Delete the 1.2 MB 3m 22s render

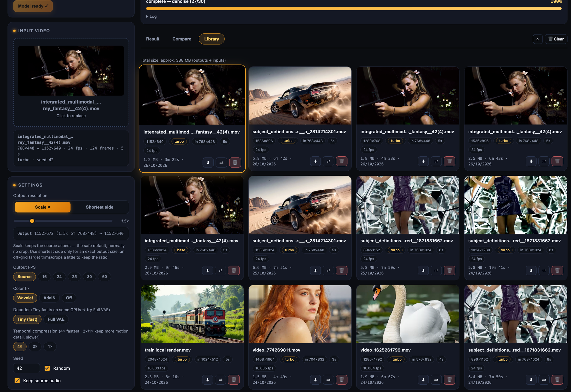[x=235, y=163]
